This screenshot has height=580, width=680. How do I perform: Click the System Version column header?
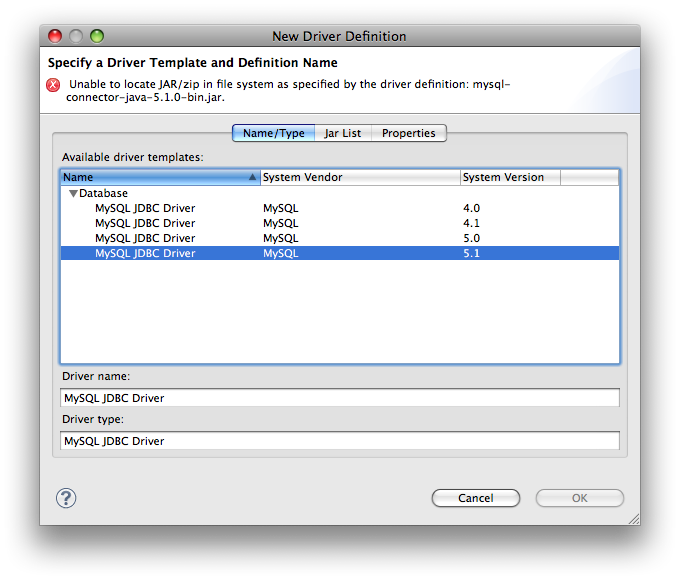pos(510,177)
